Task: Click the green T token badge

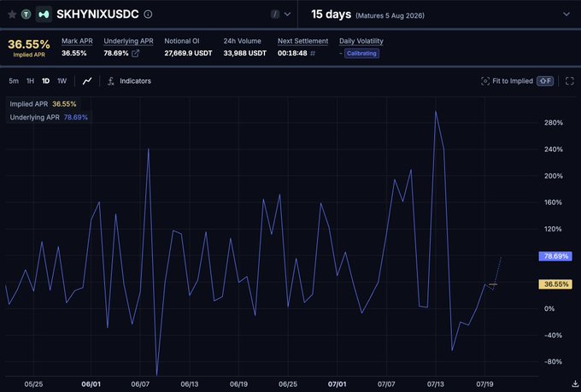Action: click(x=26, y=15)
